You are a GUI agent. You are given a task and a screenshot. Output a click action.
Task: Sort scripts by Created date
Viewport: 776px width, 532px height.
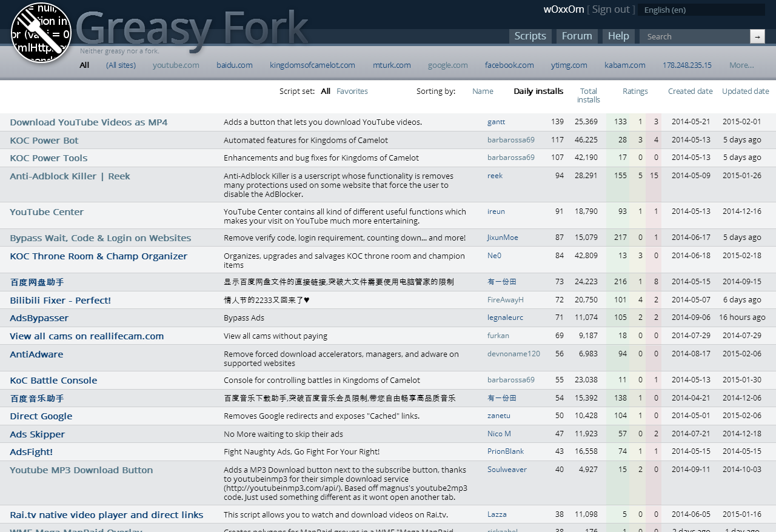(690, 91)
